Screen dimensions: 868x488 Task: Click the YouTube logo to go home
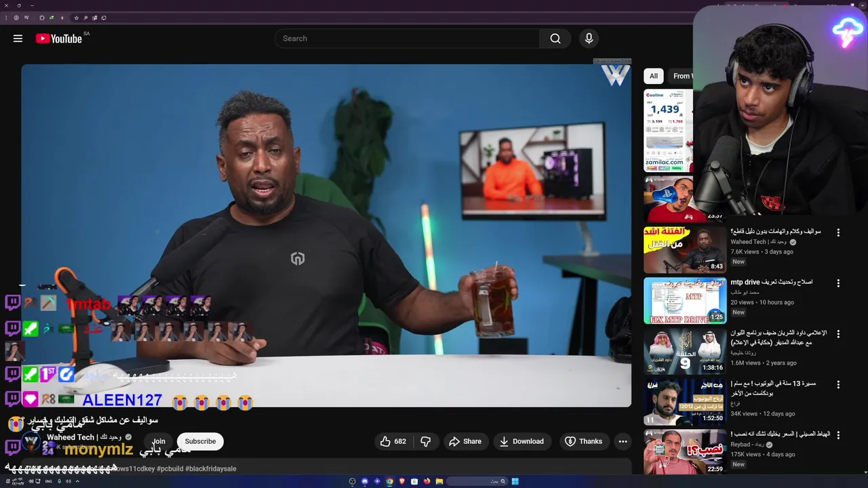(x=59, y=39)
